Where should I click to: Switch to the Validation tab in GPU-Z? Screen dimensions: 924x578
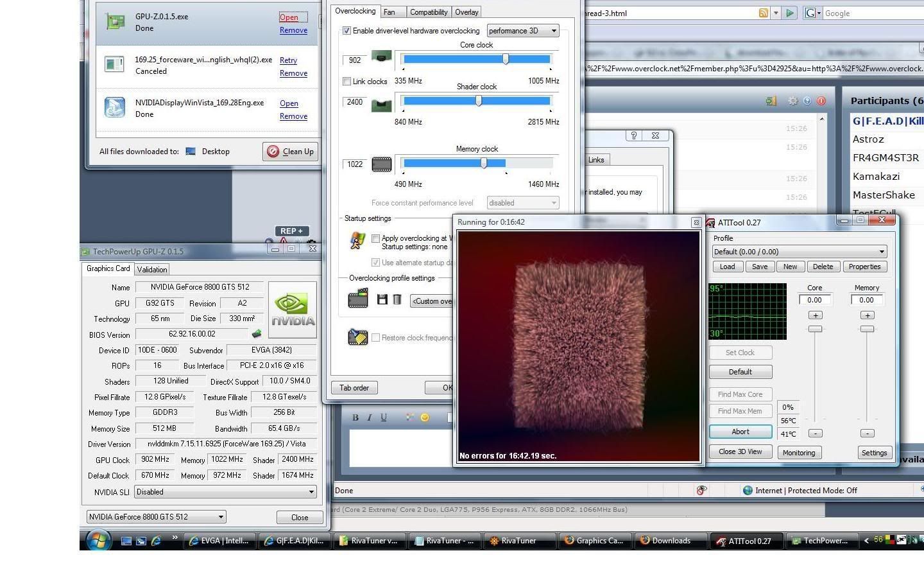152,270
